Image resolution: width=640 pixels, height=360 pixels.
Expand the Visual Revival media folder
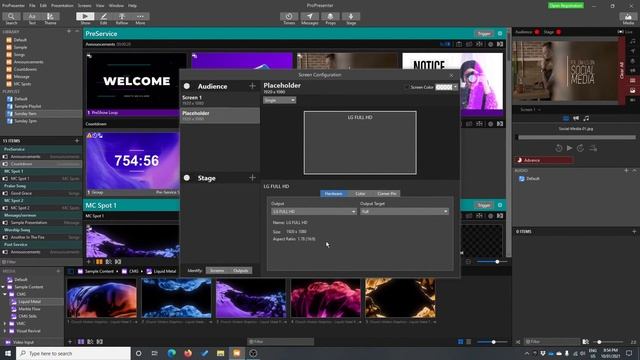(5, 331)
